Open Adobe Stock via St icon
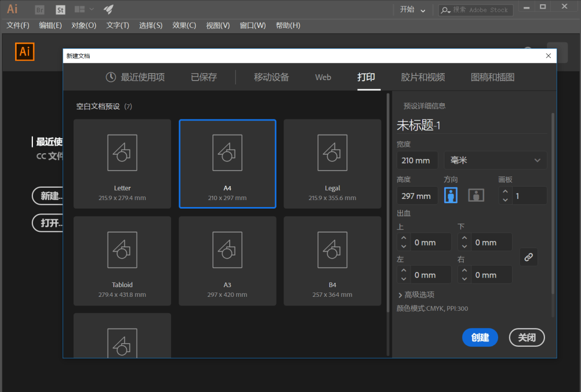The height and width of the screenshot is (392, 581). (x=60, y=9)
